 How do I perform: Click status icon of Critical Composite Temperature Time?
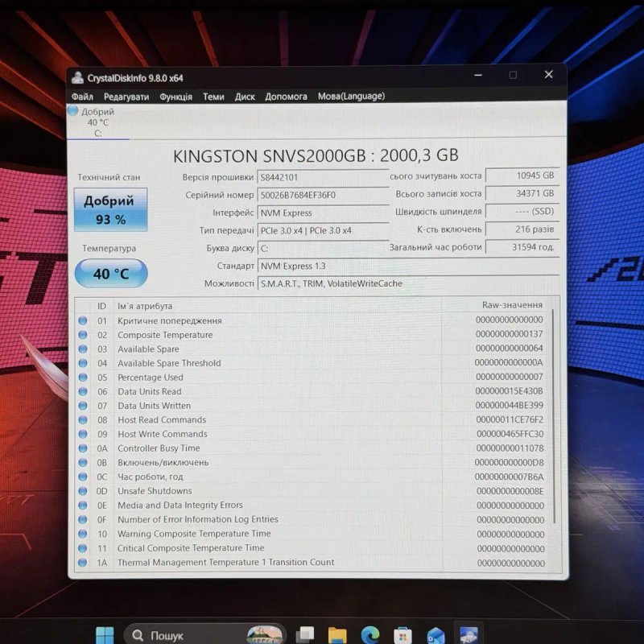click(x=83, y=548)
